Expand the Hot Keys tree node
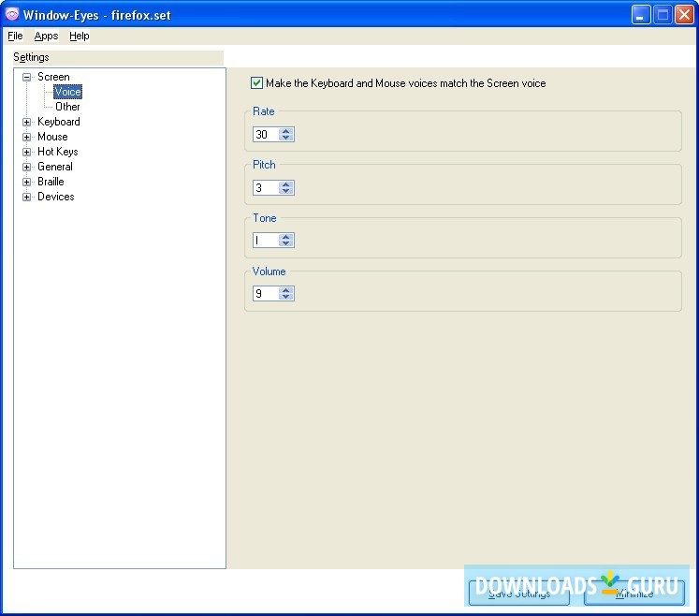The width and height of the screenshot is (699, 616). pos(27,152)
